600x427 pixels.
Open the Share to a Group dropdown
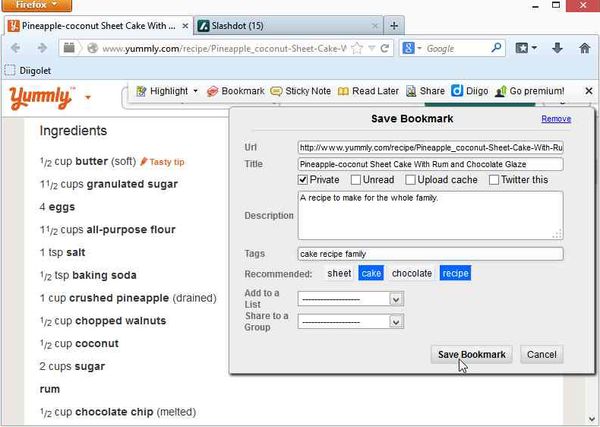click(x=351, y=322)
